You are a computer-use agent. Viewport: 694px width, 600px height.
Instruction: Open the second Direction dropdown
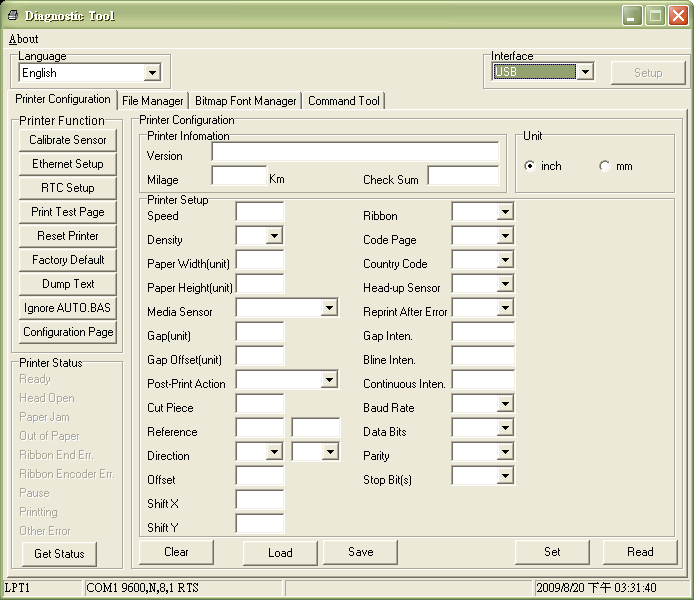click(x=330, y=452)
